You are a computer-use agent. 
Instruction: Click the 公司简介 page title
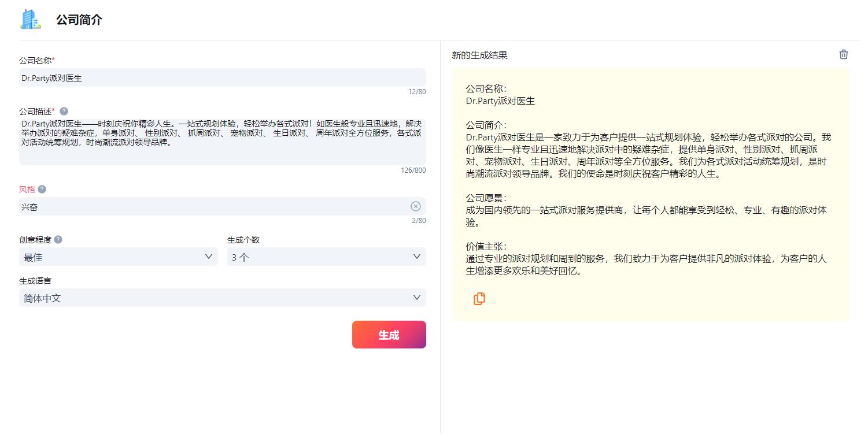(79, 20)
